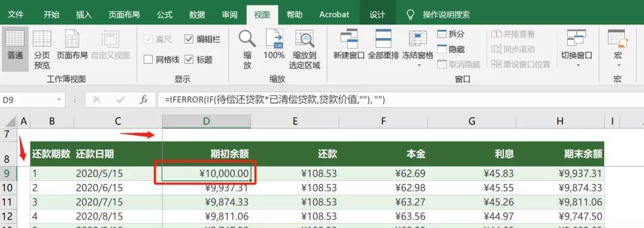Click header cell 还款日期
Screen dimensions: 644x228
(x=118, y=154)
